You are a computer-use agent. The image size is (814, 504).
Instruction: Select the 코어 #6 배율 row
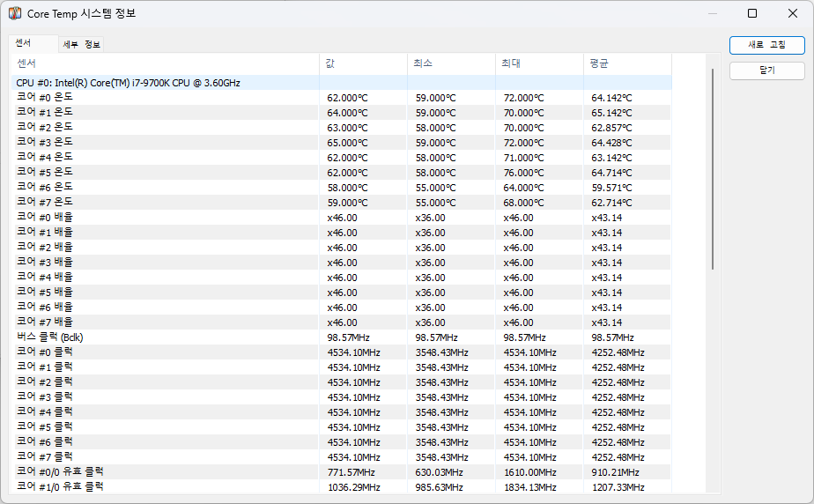[x=341, y=308]
